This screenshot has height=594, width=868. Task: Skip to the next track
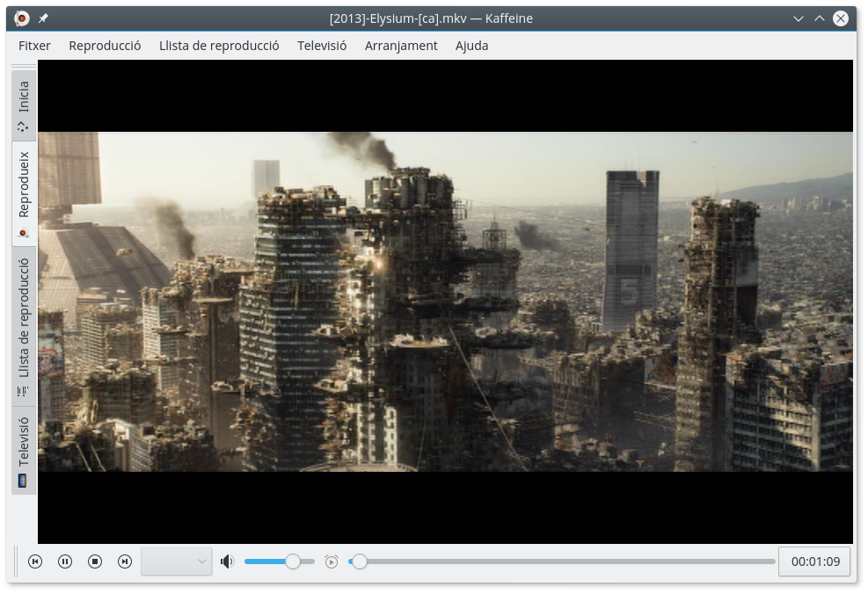pyautogui.click(x=125, y=561)
